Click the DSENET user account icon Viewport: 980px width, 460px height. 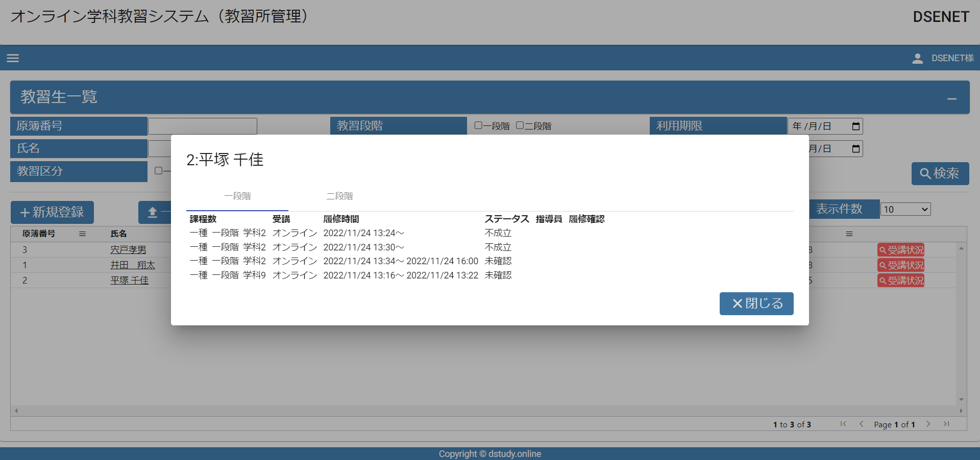917,58
